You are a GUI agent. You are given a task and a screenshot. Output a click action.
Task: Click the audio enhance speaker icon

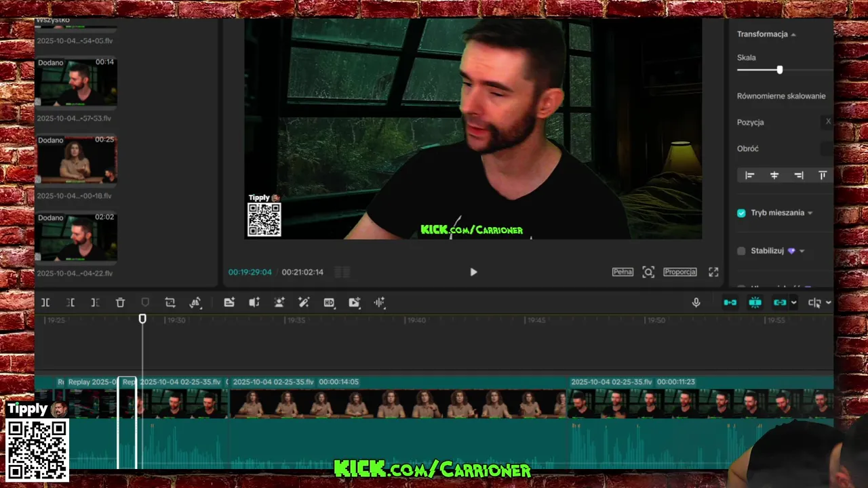click(254, 303)
